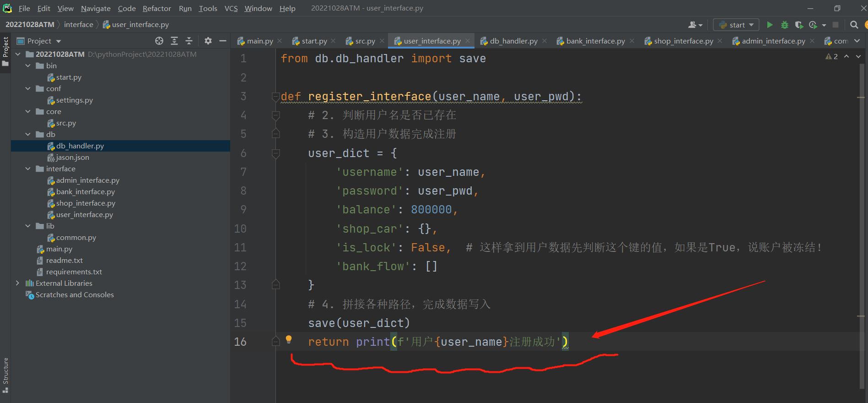Click the lightbulb intention icon on line 16
The width and height of the screenshot is (868, 403).
[x=289, y=339]
